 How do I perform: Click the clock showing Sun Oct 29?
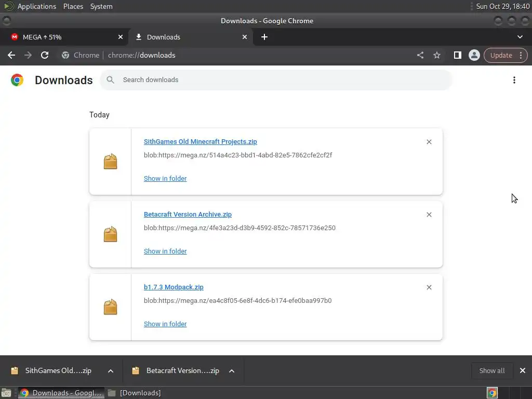pos(502,6)
